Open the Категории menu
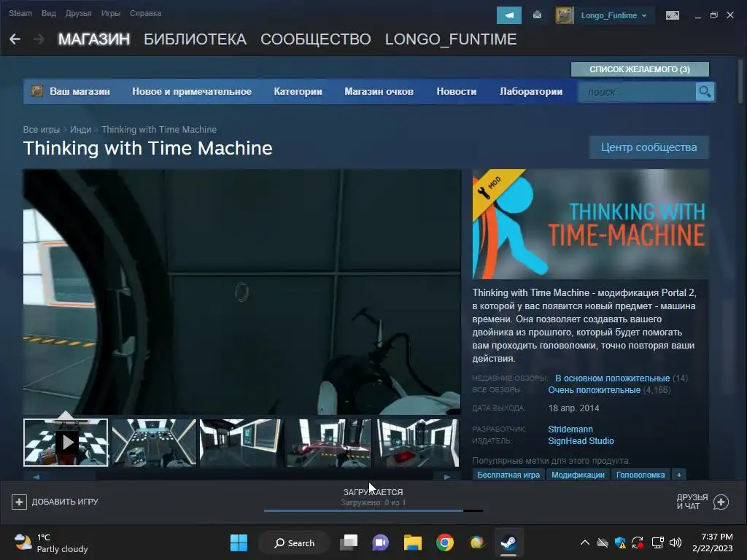This screenshot has width=747, height=560. (x=298, y=91)
